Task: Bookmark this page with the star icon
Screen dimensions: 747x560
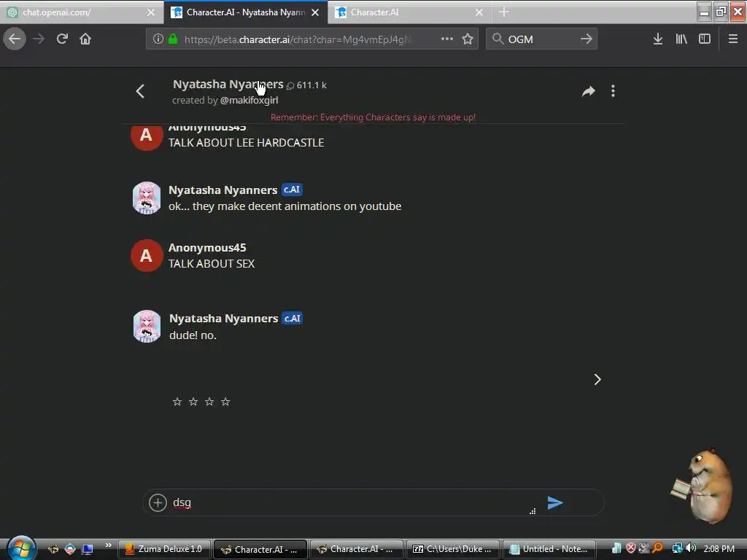Action: [x=468, y=39]
